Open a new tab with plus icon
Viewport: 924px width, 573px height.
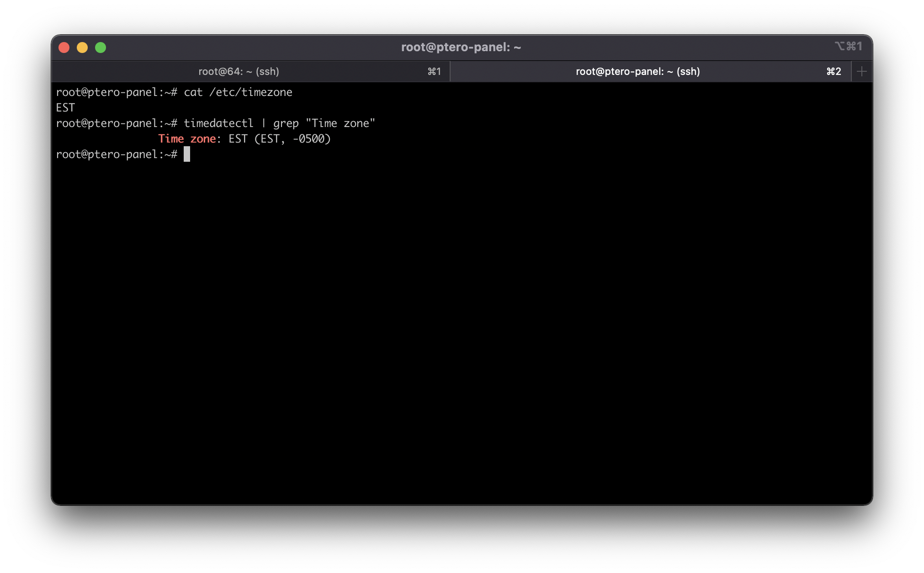point(862,72)
